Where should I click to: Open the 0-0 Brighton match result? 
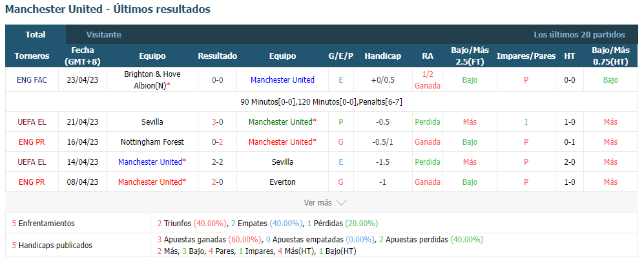click(x=217, y=79)
